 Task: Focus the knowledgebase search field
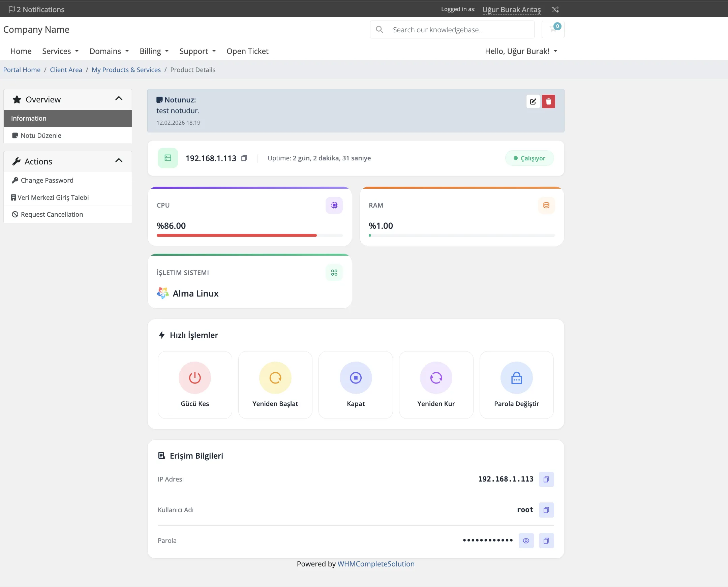[x=452, y=29]
